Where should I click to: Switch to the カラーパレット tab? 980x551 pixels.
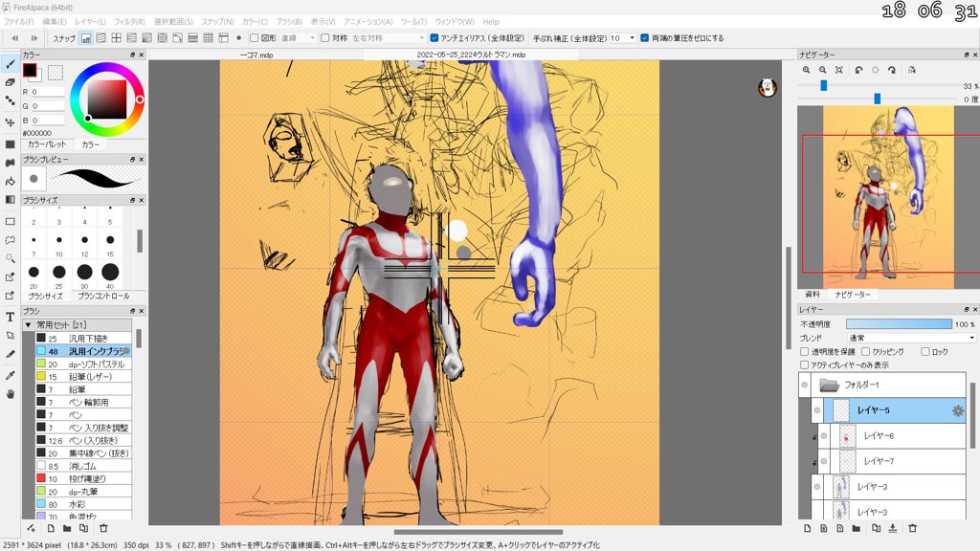pyautogui.click(x=47, y=144)
